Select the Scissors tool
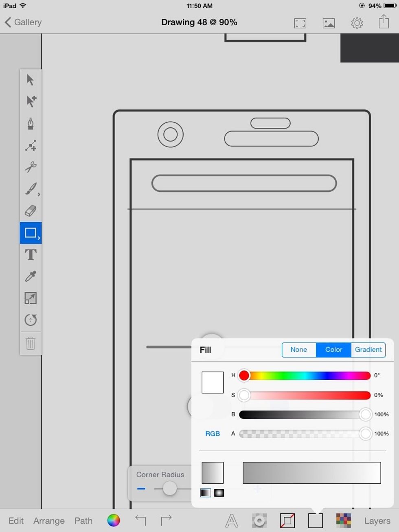 click(x=31, y=167)
